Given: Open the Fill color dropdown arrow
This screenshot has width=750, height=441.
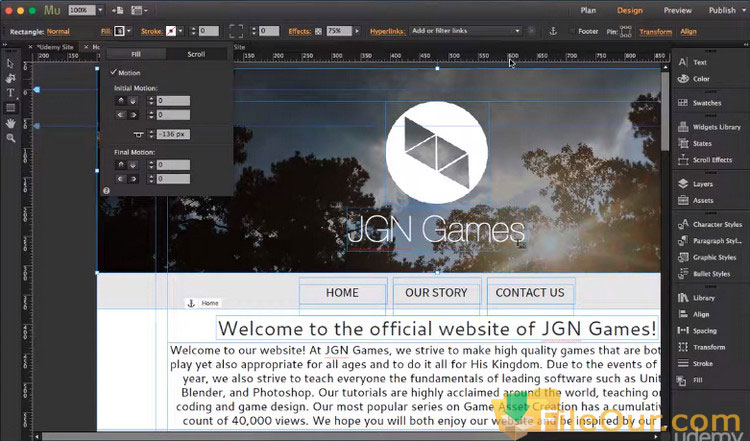Looking at the screenshot, I should point(129,31).
